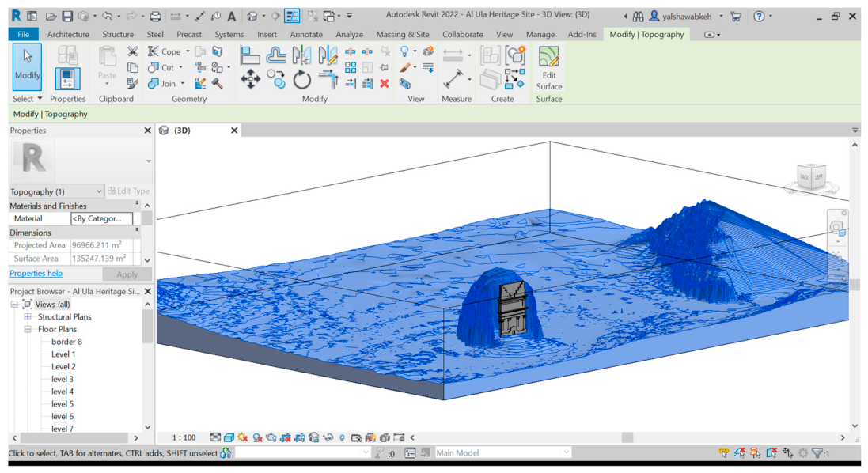Viewport: 868px width, 473px height.
Task: Select the Trim/Extend to Corner tool
Action: click(328, 80)
